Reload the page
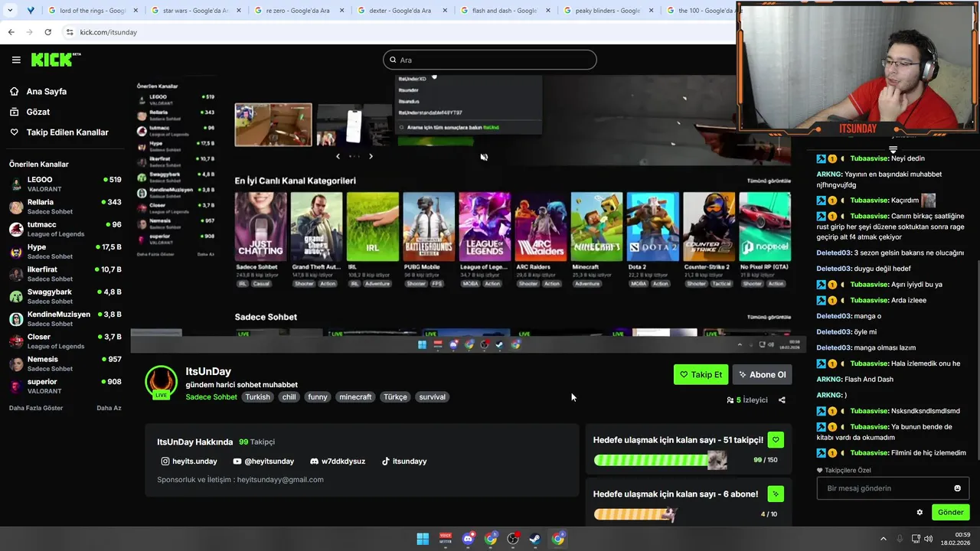 pyautogui.click(x=47, y=32)
